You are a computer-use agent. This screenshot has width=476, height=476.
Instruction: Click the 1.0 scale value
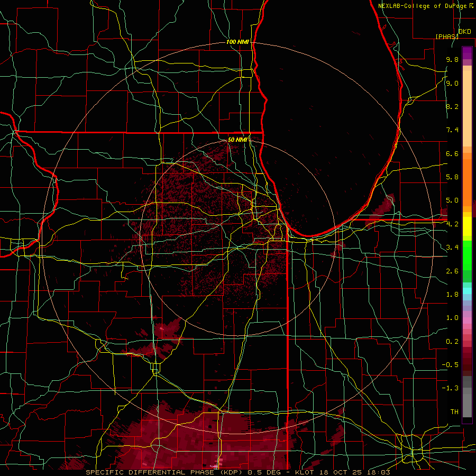point(452,318)
